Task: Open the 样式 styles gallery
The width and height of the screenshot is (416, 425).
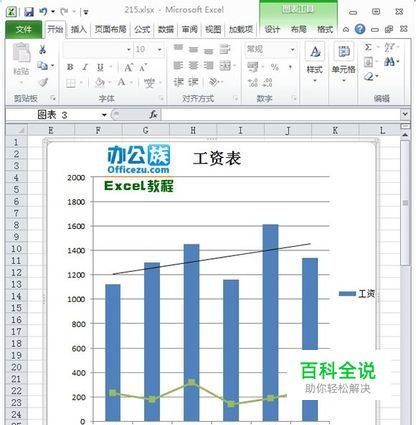Action: coord(315,63)
